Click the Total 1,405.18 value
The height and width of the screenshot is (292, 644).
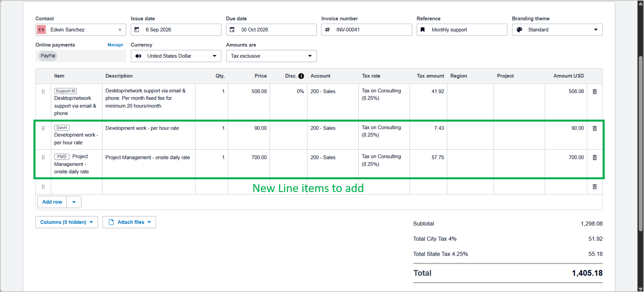coord(587,273)
